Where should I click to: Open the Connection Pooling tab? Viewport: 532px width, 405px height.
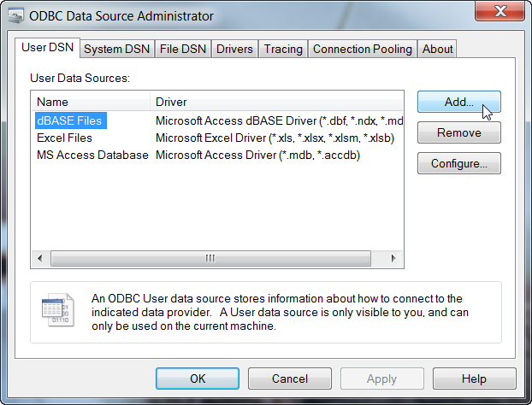(x=363, y=49)
